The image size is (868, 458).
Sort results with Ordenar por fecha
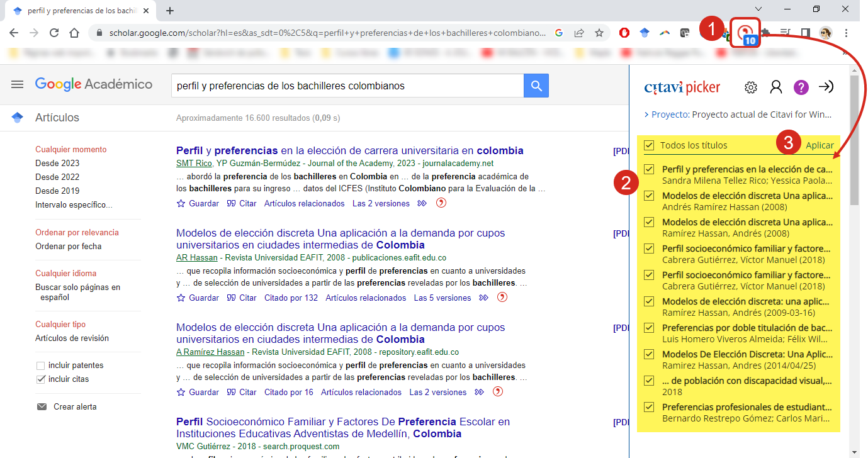pyautogui.click(x=68, y=246)
